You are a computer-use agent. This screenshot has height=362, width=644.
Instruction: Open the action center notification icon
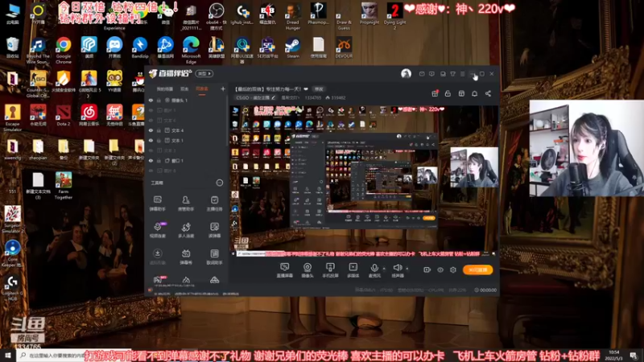(x=634, y=356)
